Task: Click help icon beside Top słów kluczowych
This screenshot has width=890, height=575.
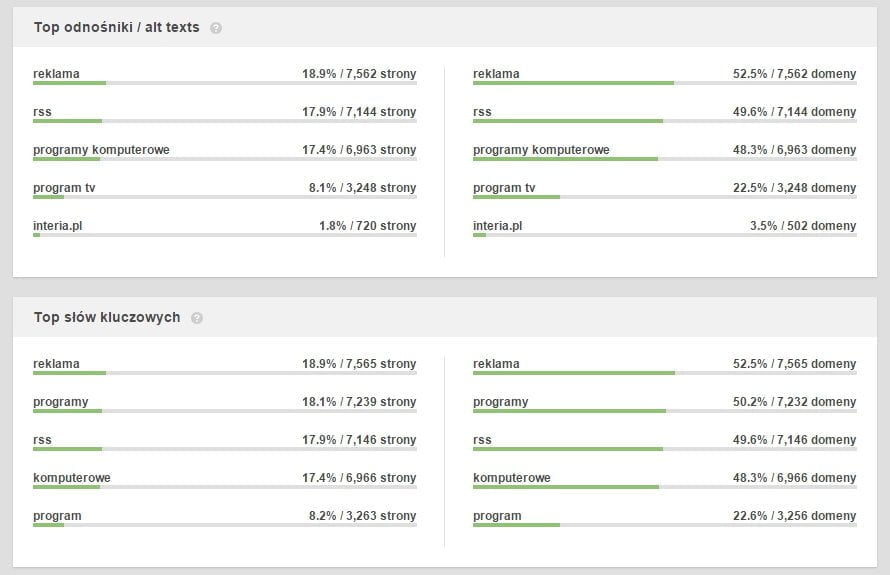Action: pyautogui.click(x=197, y=318)
